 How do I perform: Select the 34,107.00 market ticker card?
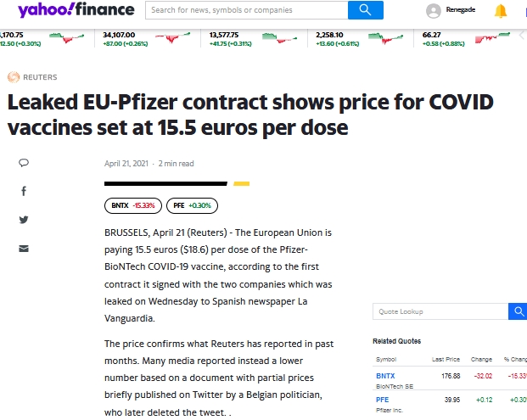click(147, 39)
